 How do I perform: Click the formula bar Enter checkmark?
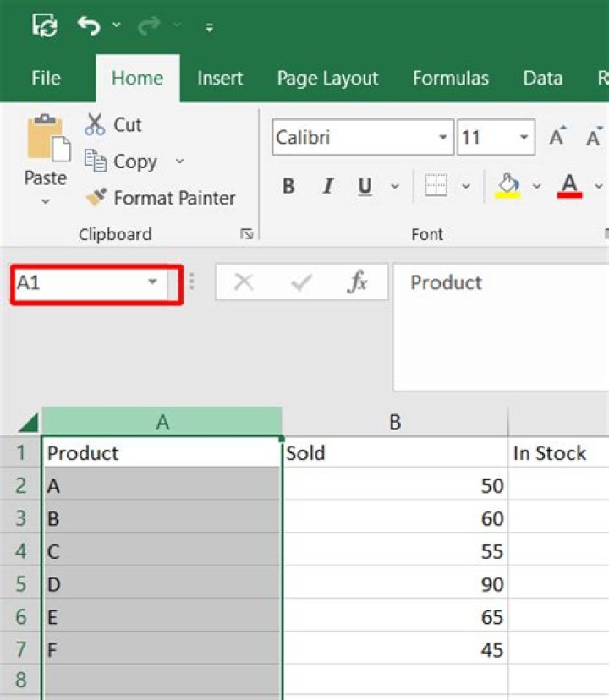point(301,282)
